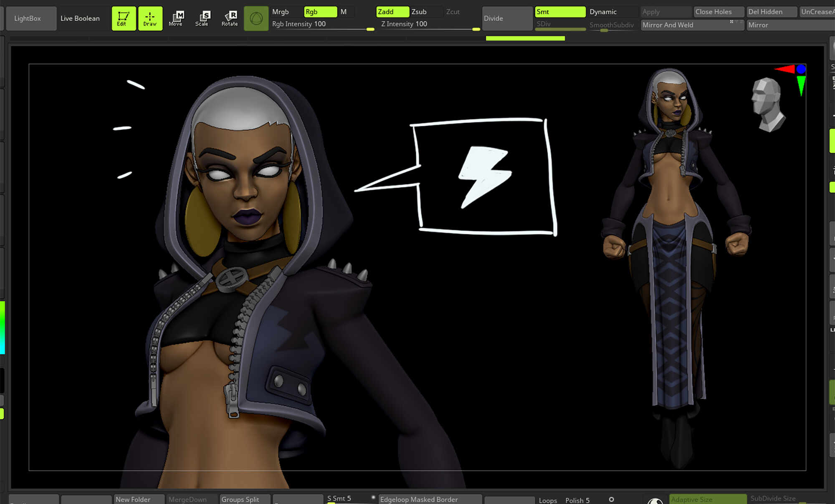Viewport: 835px width, 504px height.
Task: Click the Mirror button
Action: pyautogui.click(x=790, y=25)
